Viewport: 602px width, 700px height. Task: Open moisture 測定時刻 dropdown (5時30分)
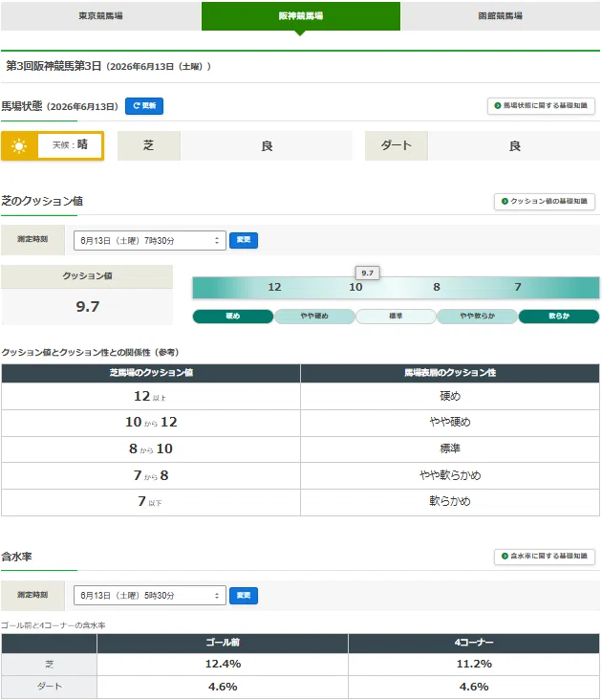[x=150, y=595]
